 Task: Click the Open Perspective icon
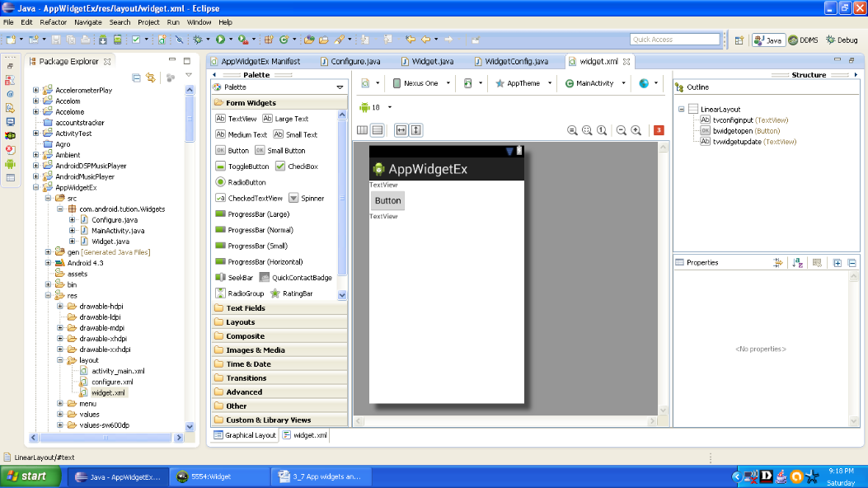(x=739, y=40)
